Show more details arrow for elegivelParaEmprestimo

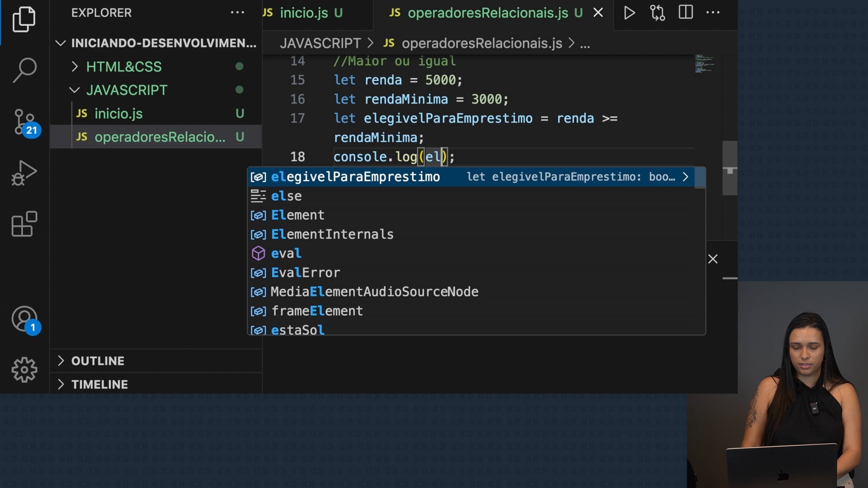(685, 177)
